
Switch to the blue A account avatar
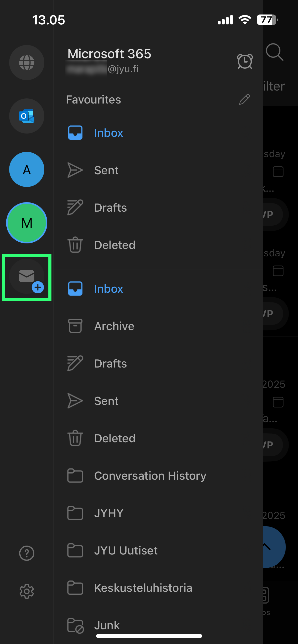click(27, 169)
